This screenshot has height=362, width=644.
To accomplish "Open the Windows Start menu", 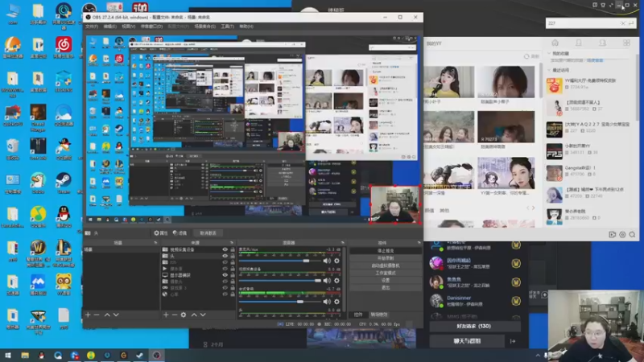I will [x=8, y=356].
